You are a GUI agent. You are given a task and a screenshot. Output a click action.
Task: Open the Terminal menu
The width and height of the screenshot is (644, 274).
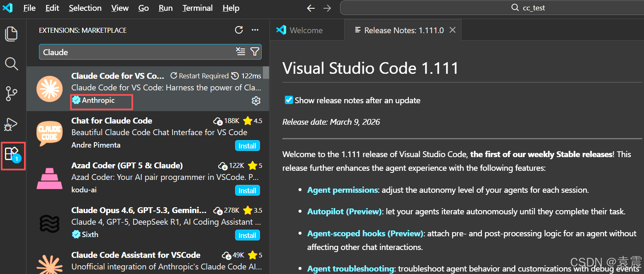coord(197,8)
